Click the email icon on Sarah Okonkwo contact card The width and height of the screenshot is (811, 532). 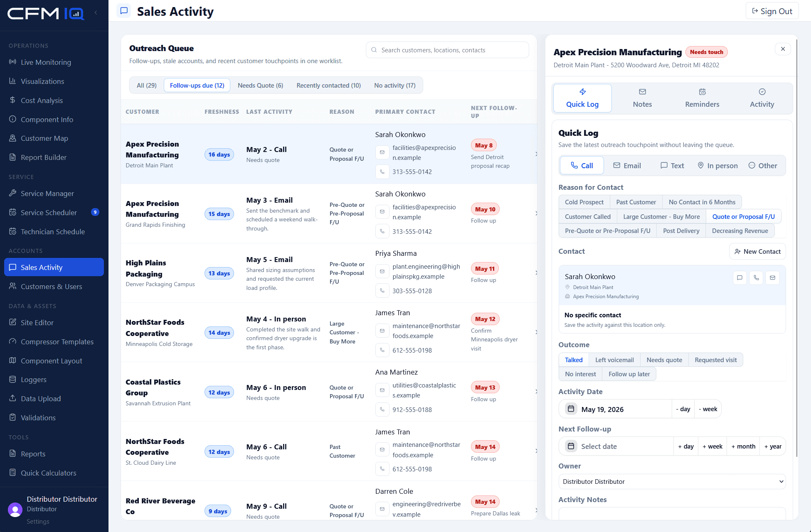pyautogui.click(x=772, y=278)
